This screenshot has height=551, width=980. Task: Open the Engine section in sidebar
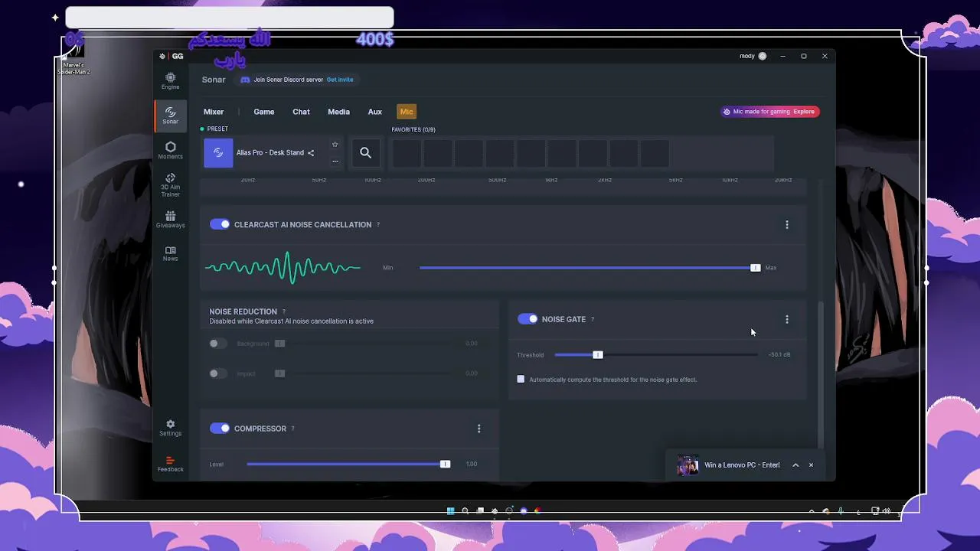pyautogui.click(x=170, y=80)
